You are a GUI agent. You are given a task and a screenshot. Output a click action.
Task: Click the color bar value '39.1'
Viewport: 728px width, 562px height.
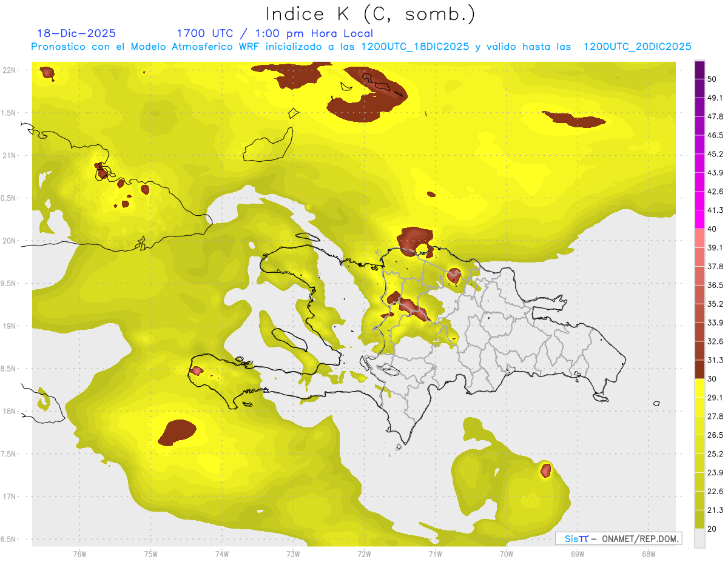click(715, 247)
